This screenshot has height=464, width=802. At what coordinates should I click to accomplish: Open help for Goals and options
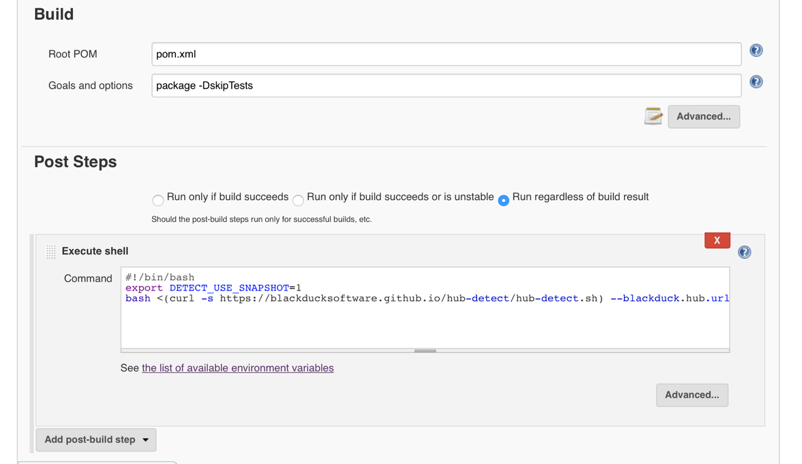click(x=756, y=82)
